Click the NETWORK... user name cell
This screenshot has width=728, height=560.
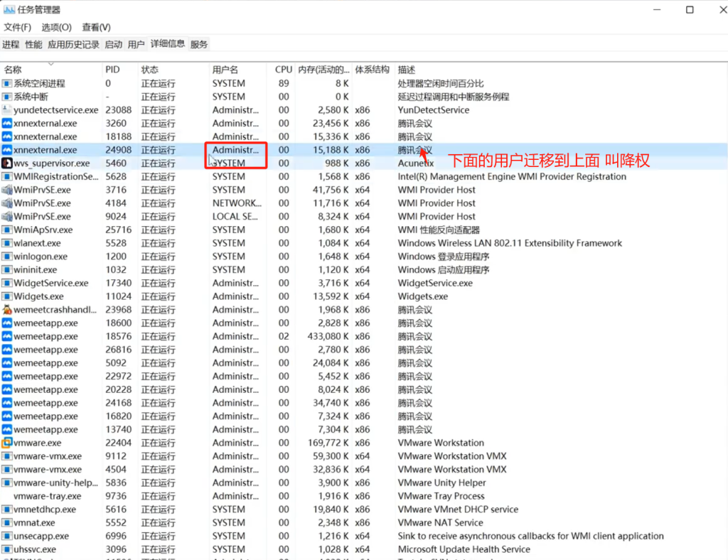click(237, 203)
